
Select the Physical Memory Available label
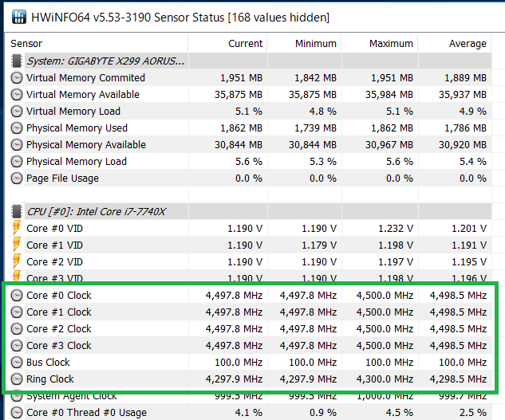tap(86, 144)
